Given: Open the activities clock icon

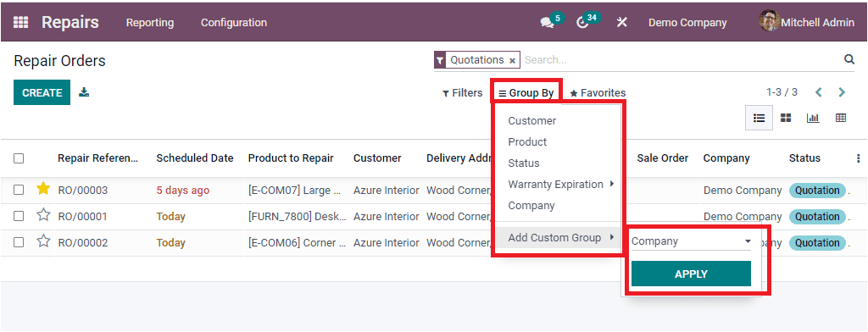Looking at the screenshot, I should click(581, 23).
